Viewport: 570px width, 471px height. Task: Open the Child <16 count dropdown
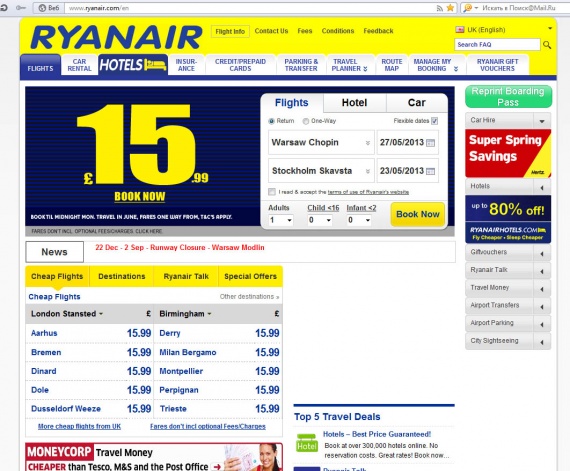pos(320,220)
